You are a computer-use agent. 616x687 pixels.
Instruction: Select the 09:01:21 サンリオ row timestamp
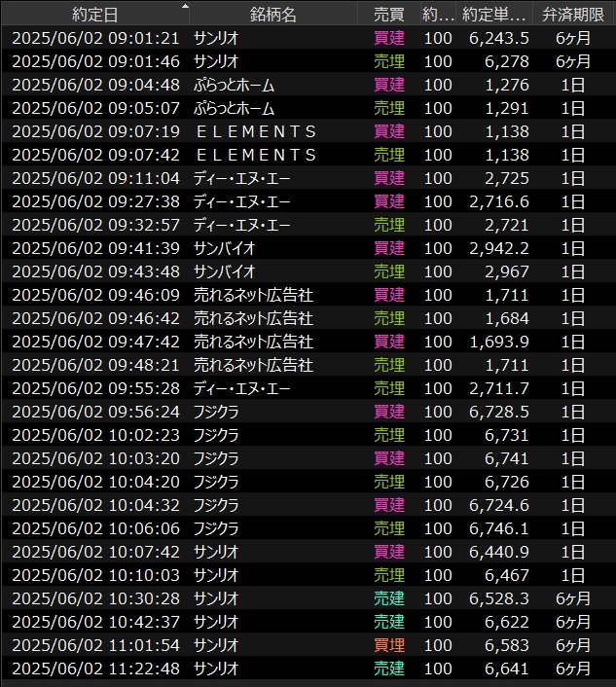pyautogui.click(x=95, y=38)
